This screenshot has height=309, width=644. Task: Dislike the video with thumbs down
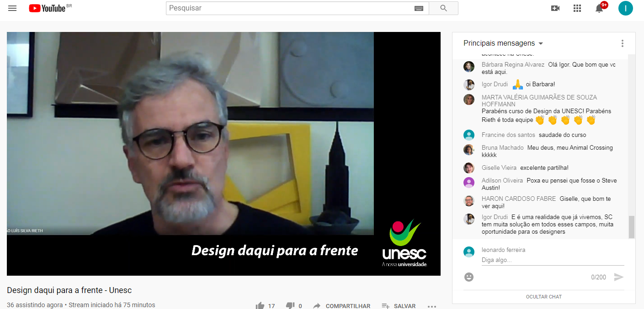(x=290, y=305)
